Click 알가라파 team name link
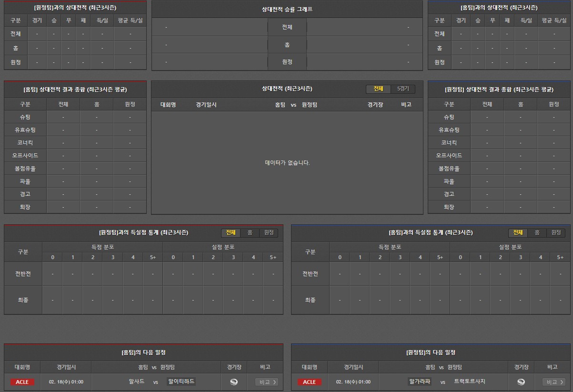Screen dimensions: 573x392 [x=420, y=382]
